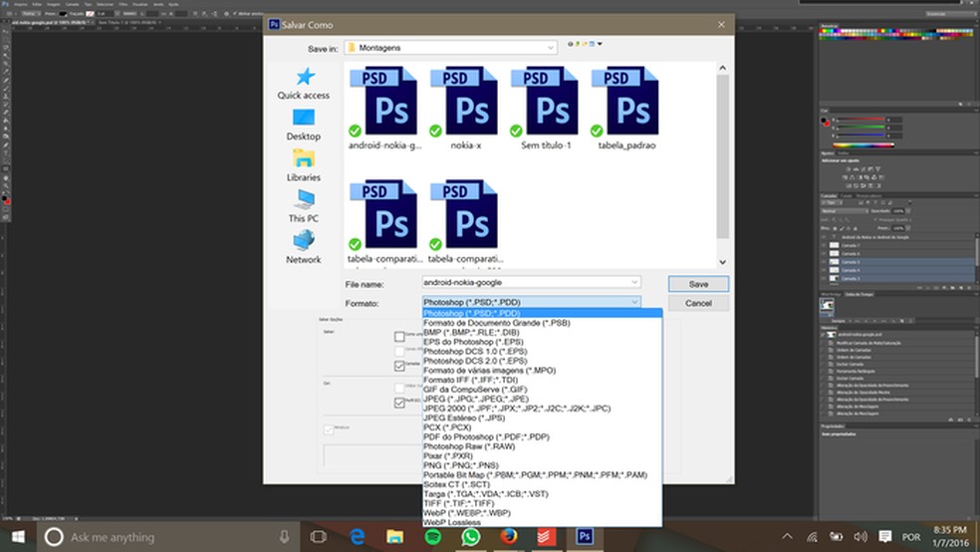This screenshot has height=552, width=980.
Task: Click the Photoshop taskbar icon
Action: click(x=585, y=537)
